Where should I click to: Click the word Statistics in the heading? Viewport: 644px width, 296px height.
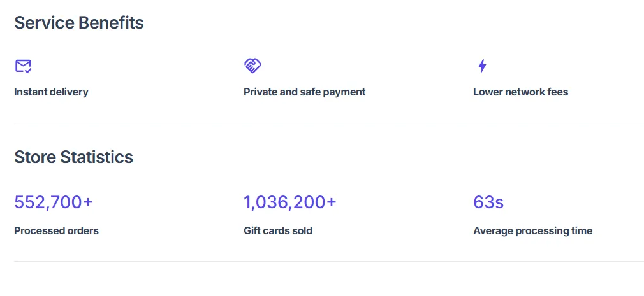coord(97,157)
